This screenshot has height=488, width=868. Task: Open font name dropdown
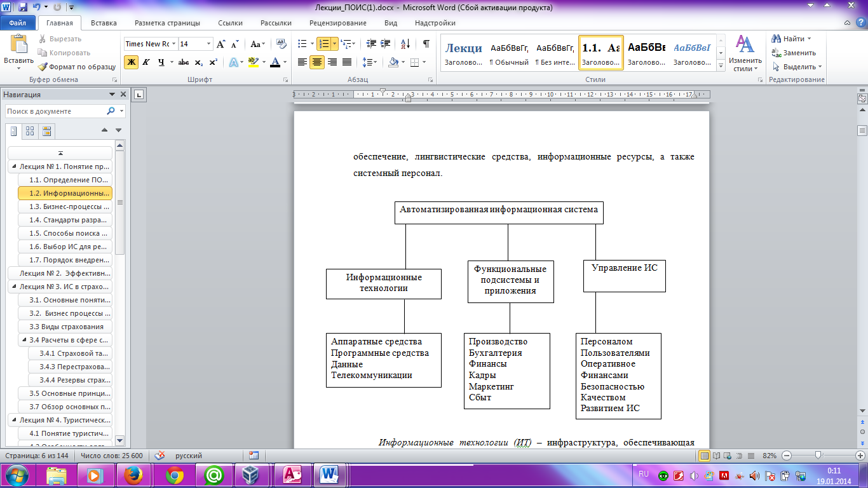174,44
